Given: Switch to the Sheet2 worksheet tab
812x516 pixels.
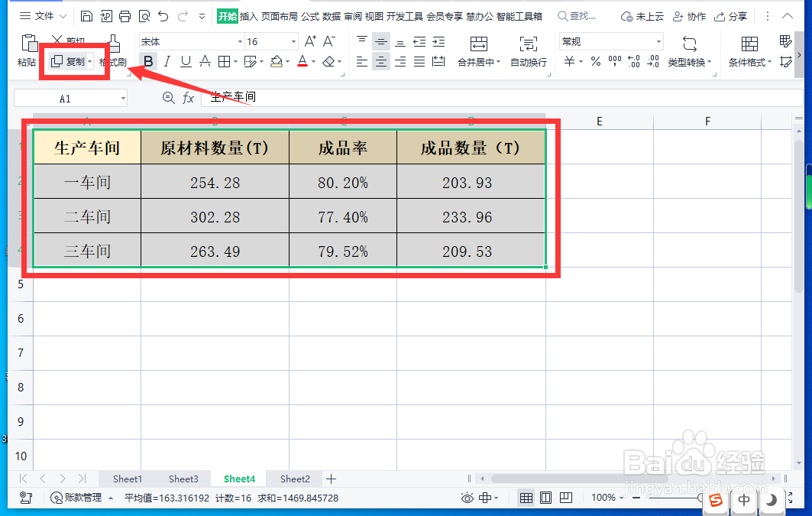Looking at the screenshot, I should coord(295,479).
